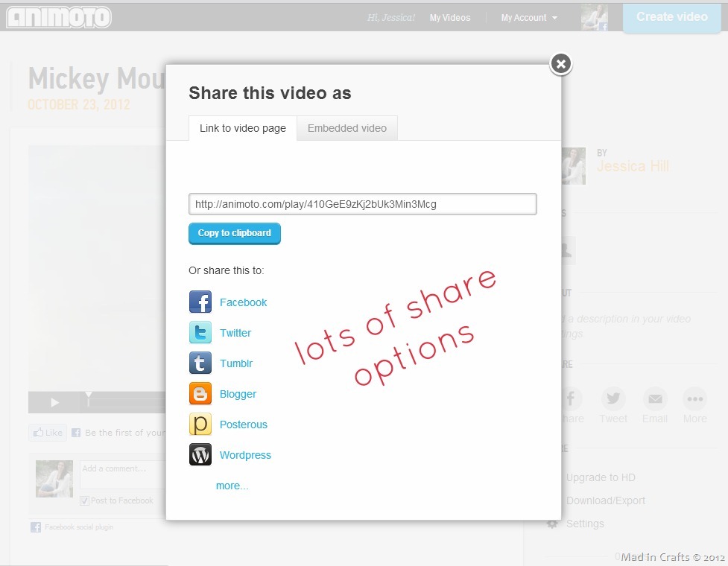Open the profile picture in header
The height and width of the screenshot is (566, 728).
pos(595,18)
